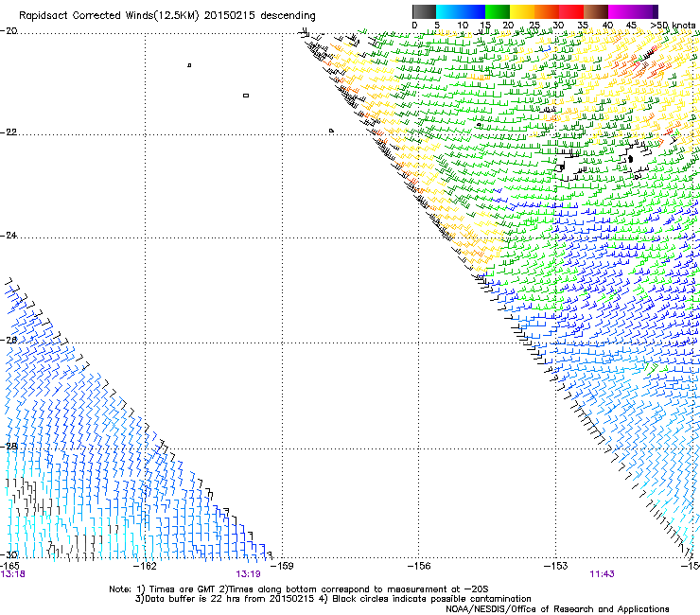
Task: Click the legend tick label '10'
Action: coord(463,25)
